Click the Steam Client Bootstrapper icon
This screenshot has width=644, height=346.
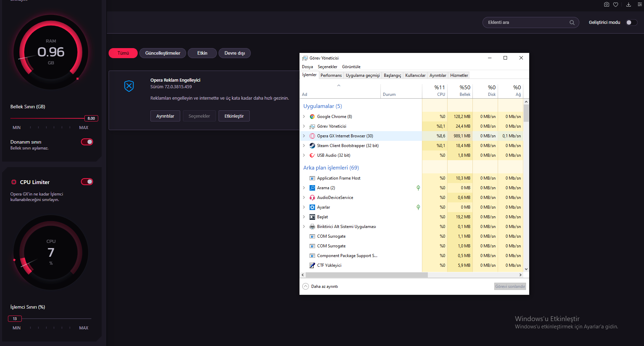312,146
